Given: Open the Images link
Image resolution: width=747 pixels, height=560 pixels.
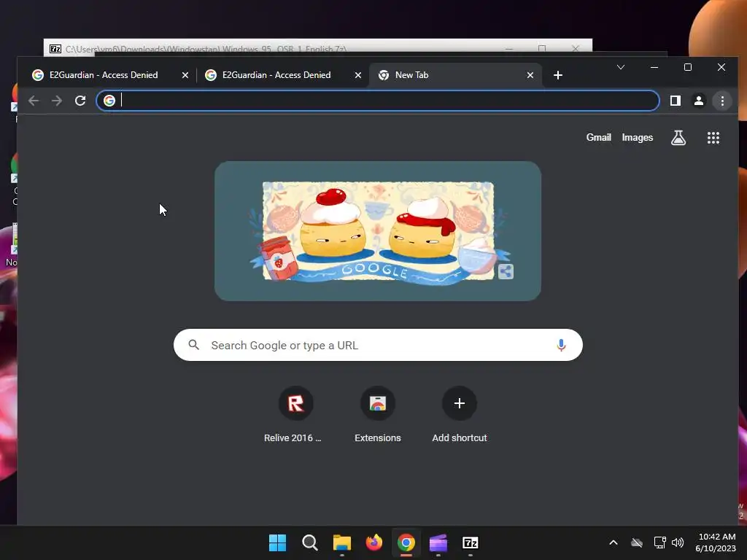Looking at the screenshot, I should [x=638, y=138].
